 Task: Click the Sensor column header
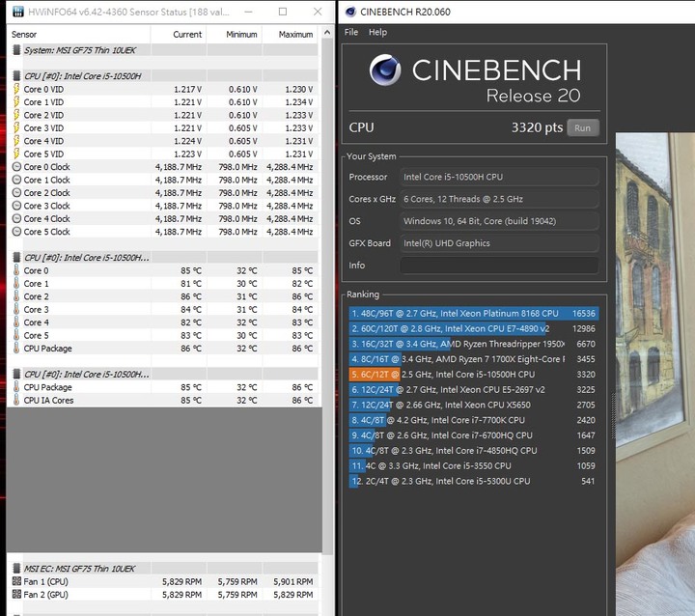(x=79, y=34)
